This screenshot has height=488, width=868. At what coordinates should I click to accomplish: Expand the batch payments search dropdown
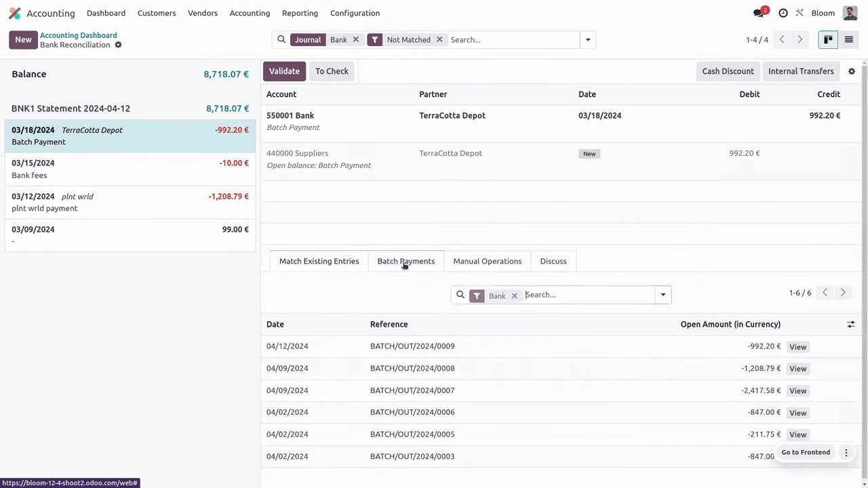click(x=663, y=295)
